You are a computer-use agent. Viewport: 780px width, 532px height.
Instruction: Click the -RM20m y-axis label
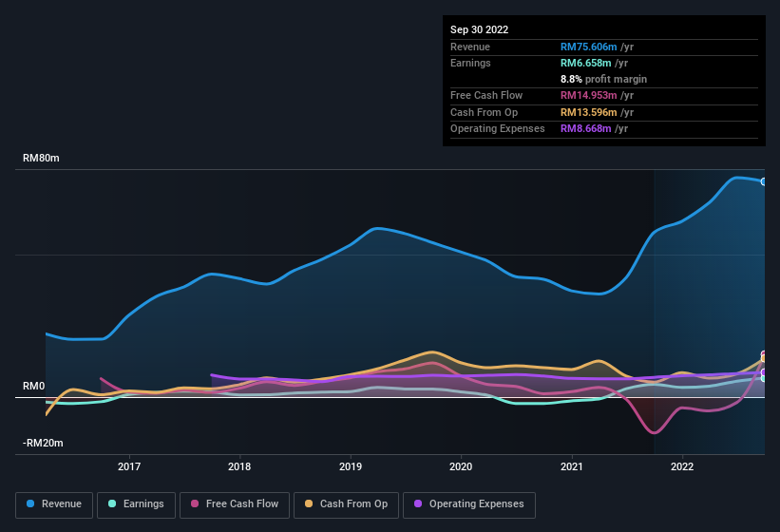42,444
